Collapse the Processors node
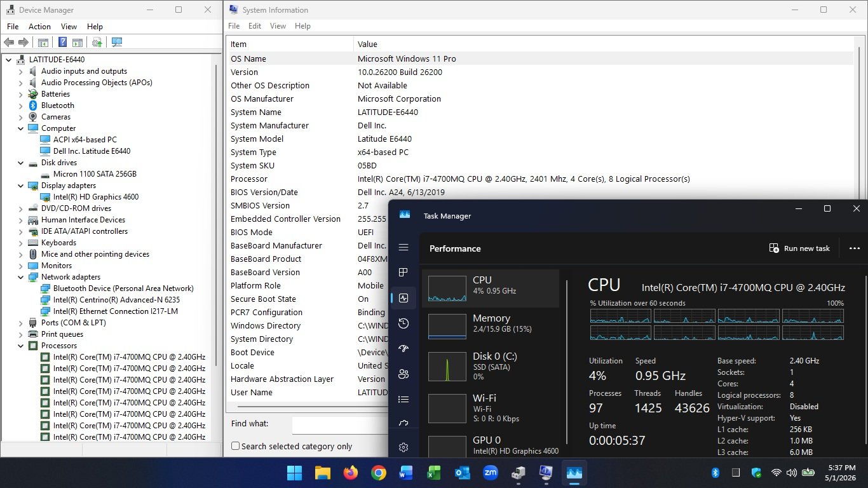The width and height of the screenshot is (868, 488). (x=21, y=346)
